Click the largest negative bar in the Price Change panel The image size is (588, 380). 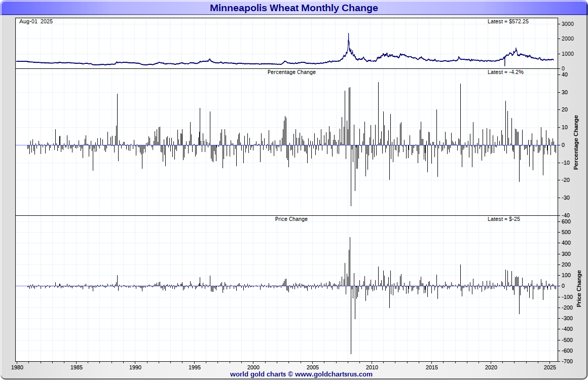coord(351,320)
